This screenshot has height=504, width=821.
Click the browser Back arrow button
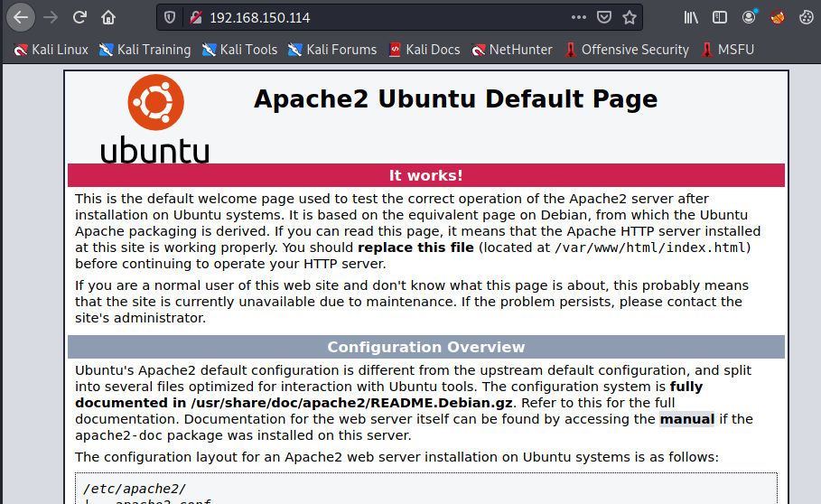pyautogui.click(x=21, y=17)
